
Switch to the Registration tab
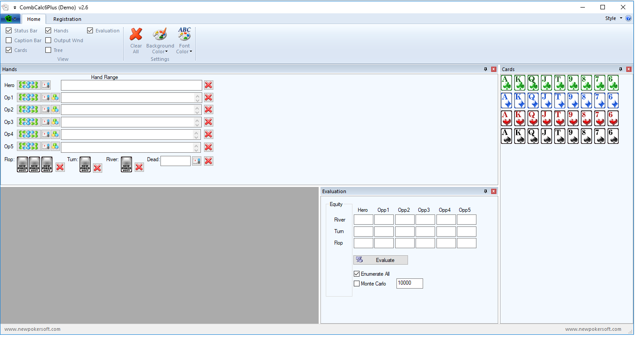tap(67, 19)
